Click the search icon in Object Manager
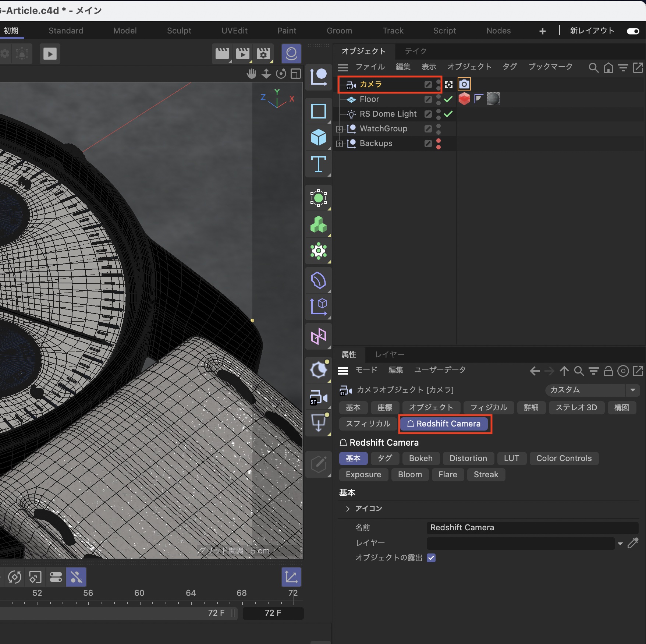646x644 pixels. (593, 68)
